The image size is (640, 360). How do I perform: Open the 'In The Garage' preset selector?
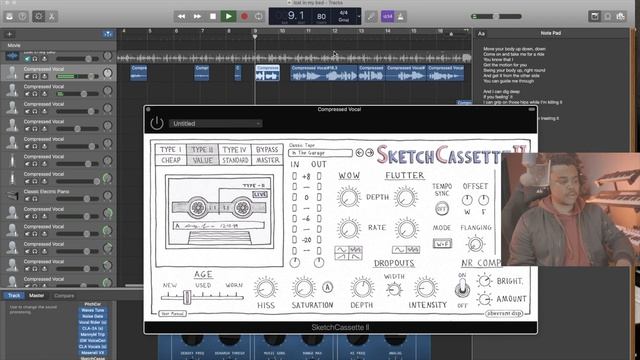(x=320, y=153)
